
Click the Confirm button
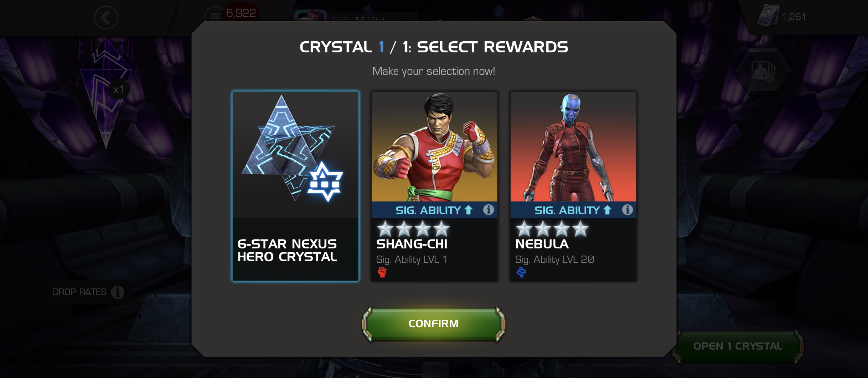click(434, 324)
